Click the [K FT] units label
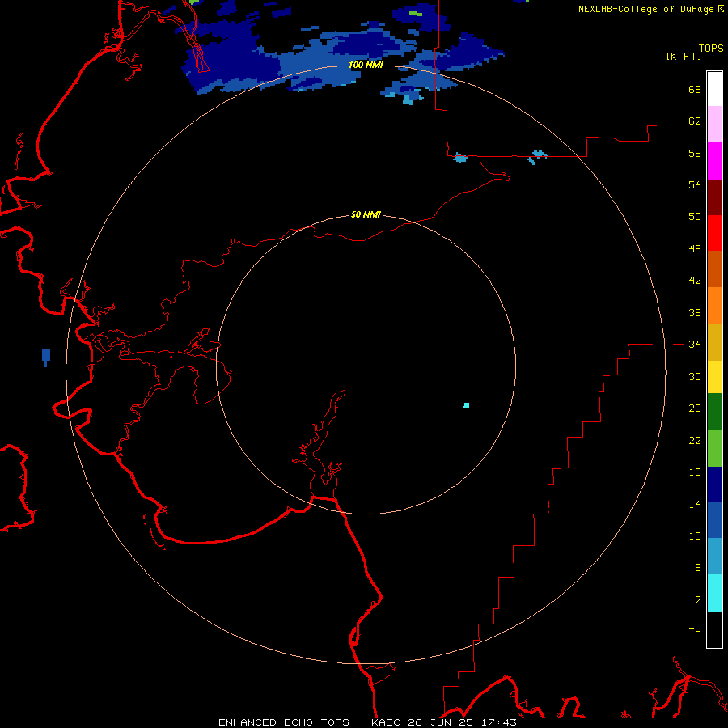728x728 pixels. tap(684, 57)
